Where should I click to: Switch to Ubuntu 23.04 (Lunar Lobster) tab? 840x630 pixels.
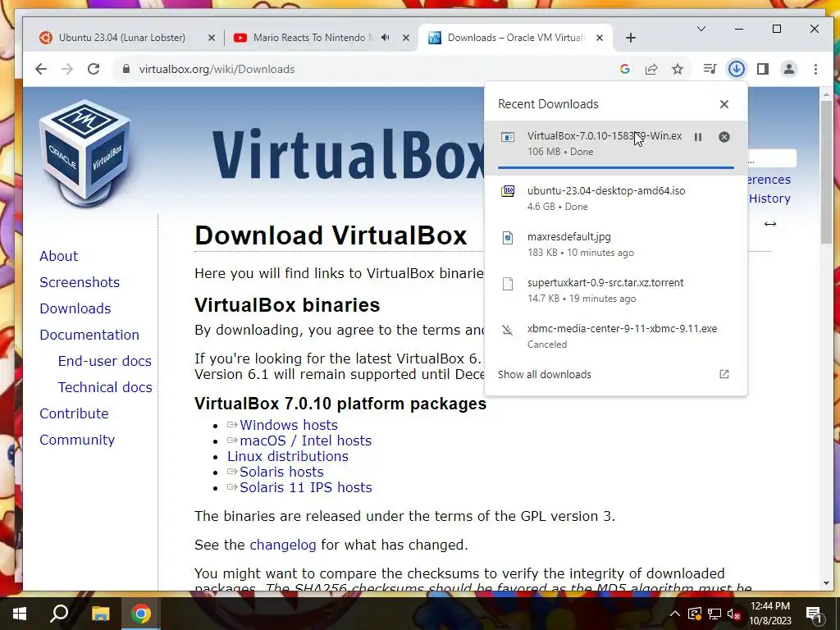122,38
